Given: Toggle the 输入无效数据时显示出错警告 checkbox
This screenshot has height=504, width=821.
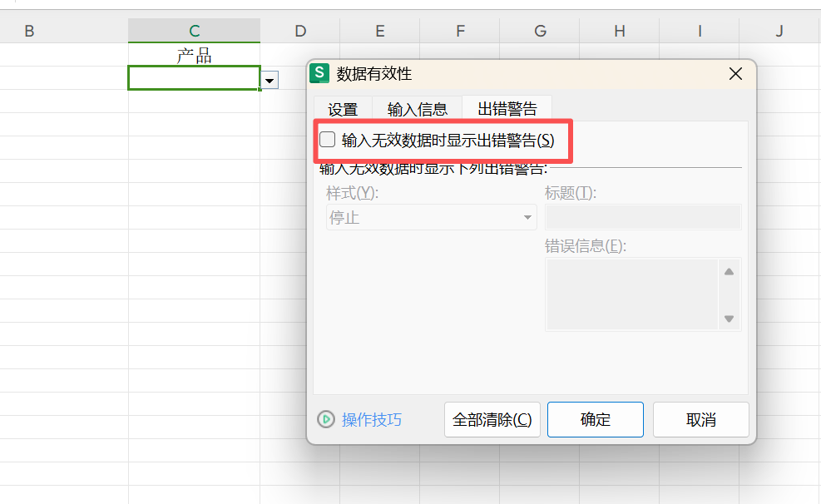Looking at the screenshot, I should (x=327, y=139).
